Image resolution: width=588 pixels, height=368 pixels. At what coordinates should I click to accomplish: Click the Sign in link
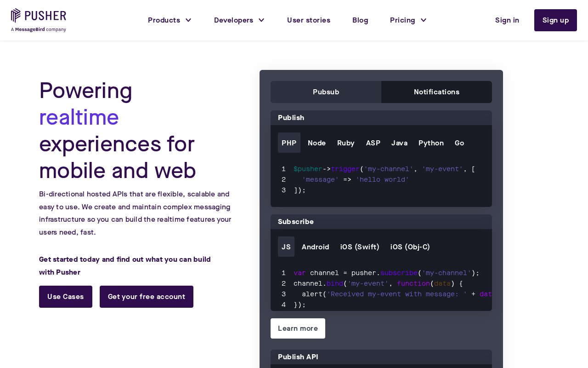click(507, 20)
